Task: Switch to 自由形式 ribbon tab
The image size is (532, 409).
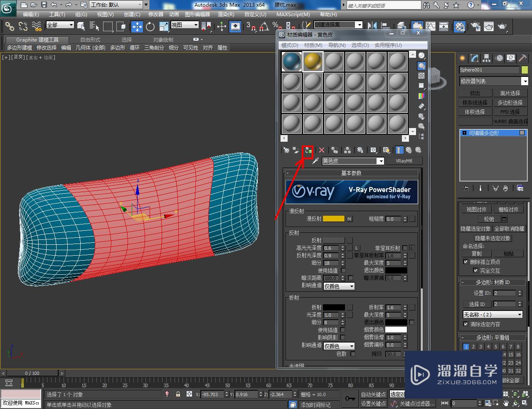Action: coord(90,39)
